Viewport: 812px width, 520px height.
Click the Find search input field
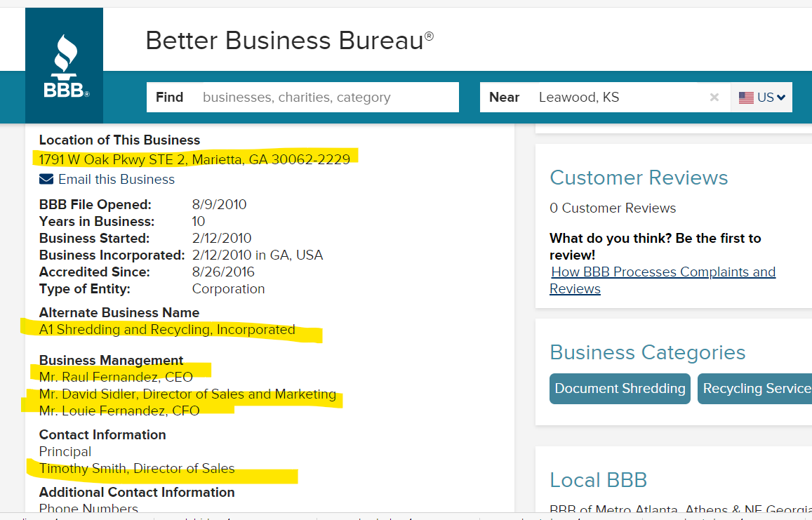[x=302, y=98]
